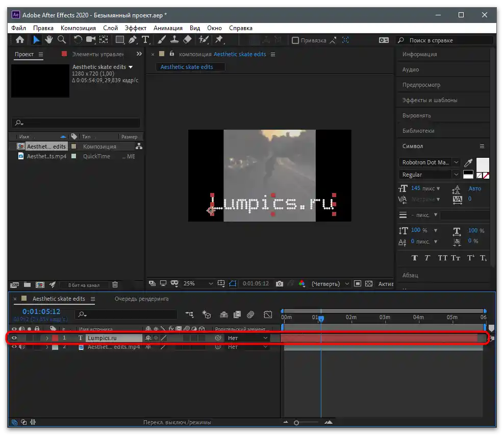Click the white fill color swatch
This screenshot has width=504, height=435.
tap(483, 165)
